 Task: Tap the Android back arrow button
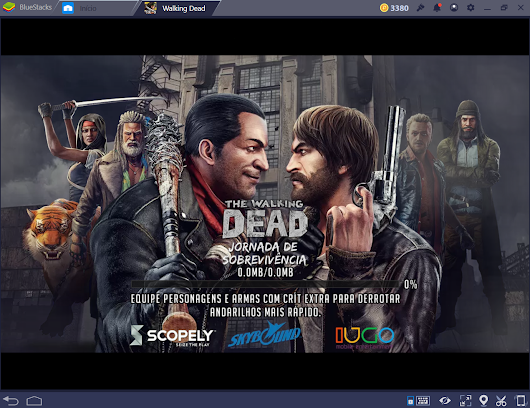point(11,401)
